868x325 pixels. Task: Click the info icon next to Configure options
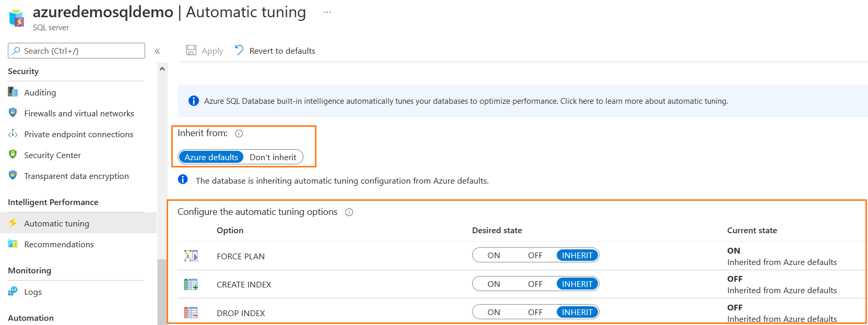click(349, 212)
